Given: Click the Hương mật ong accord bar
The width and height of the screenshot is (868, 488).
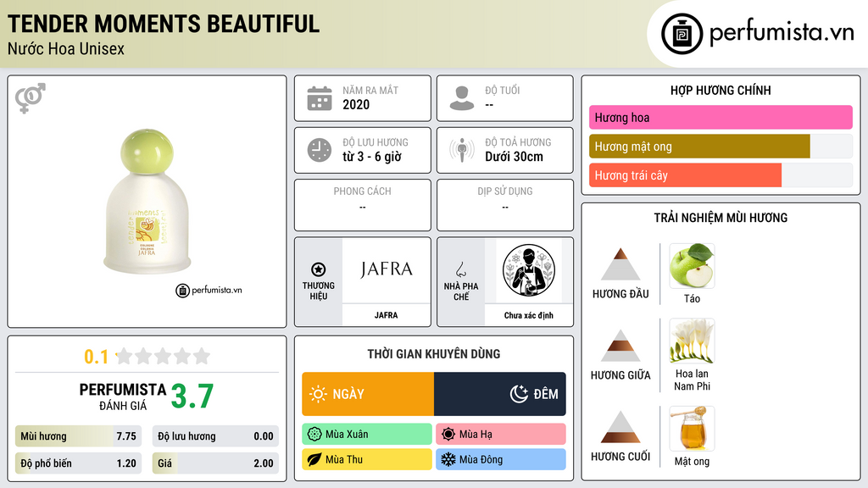Looking at the screenshot, I should pyautogui.click(x=721, y=147).
